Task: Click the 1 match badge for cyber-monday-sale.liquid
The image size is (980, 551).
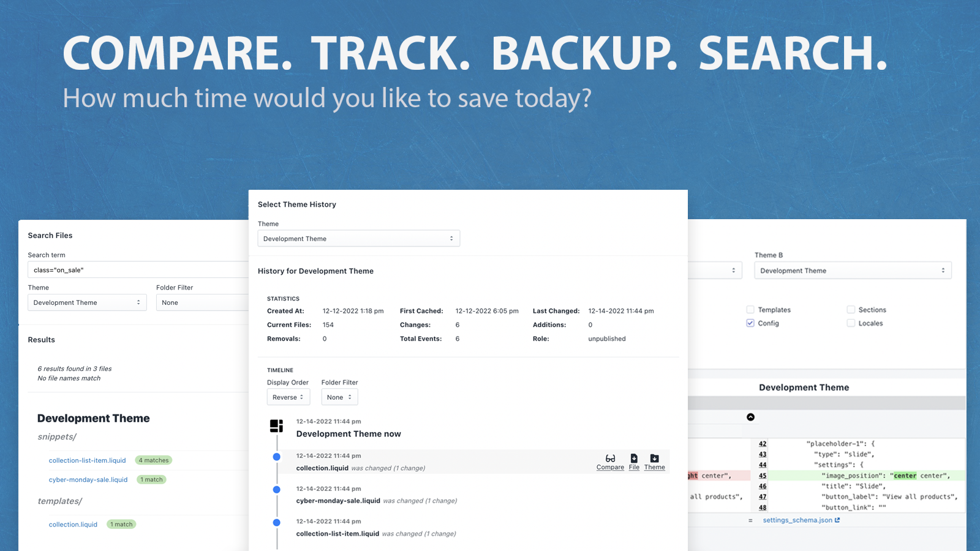Action: pos(152,480)
